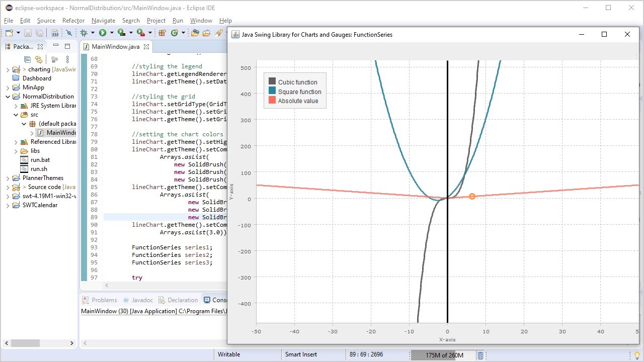Viewport: 644px width, 362px height.
Task: Open the New Java Class dropdown arrow
Action: [x=183, y=33]
